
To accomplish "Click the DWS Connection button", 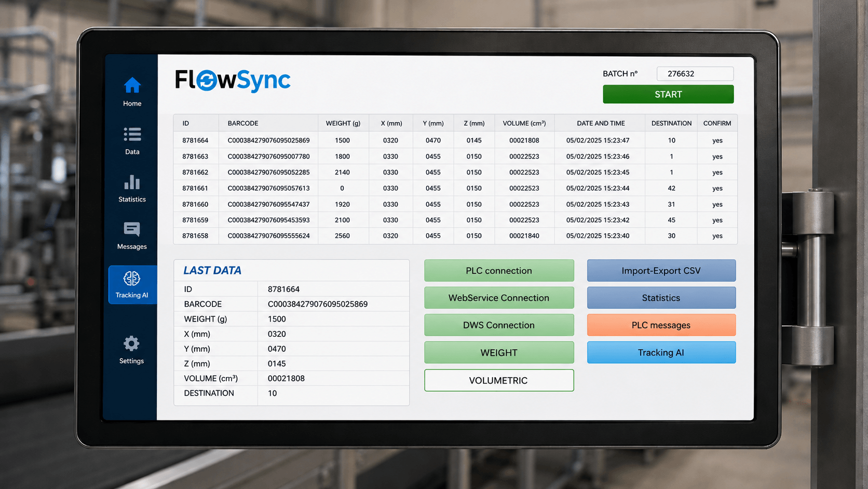I will click(x=499, y=325).
